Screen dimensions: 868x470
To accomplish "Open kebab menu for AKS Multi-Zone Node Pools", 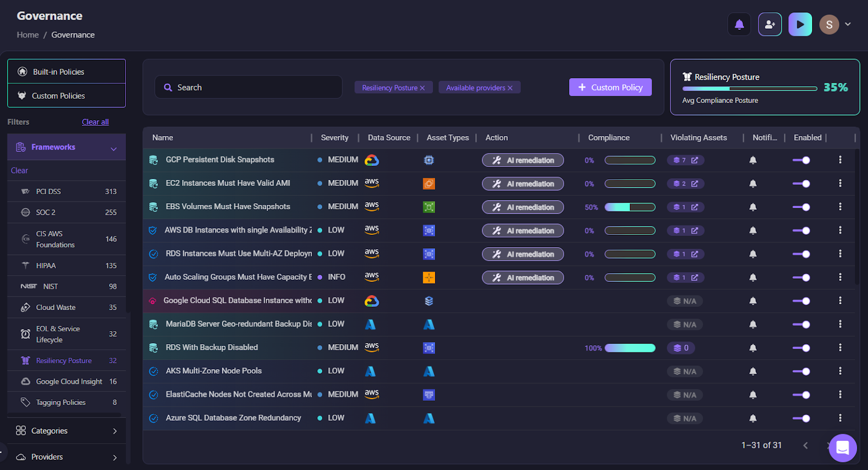I will 840,371.
